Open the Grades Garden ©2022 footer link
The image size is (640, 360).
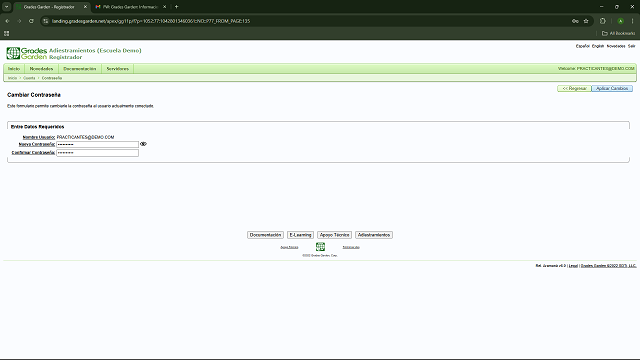tap(608, 266)
